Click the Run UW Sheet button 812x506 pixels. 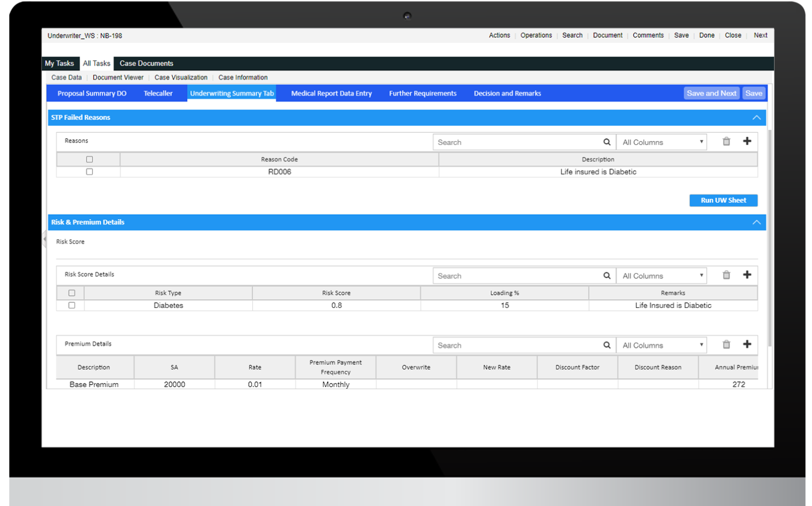(x=723, y=200)
